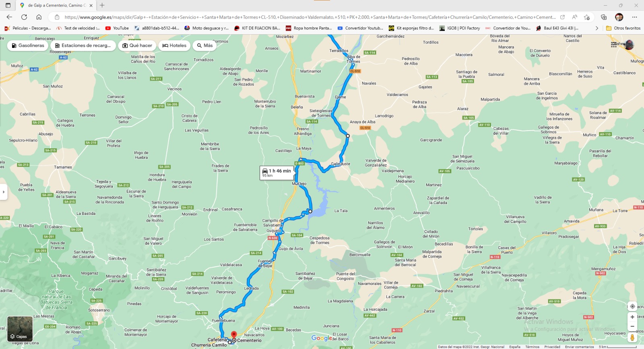Select the 1 h 46 min route label
The image size is (644, 349).
click(x=276, y=173)
